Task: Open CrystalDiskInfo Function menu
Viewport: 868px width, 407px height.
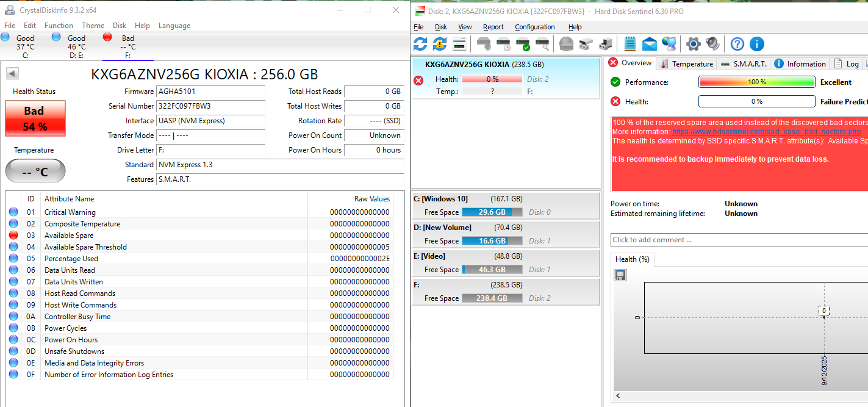Action: [59, 26]
